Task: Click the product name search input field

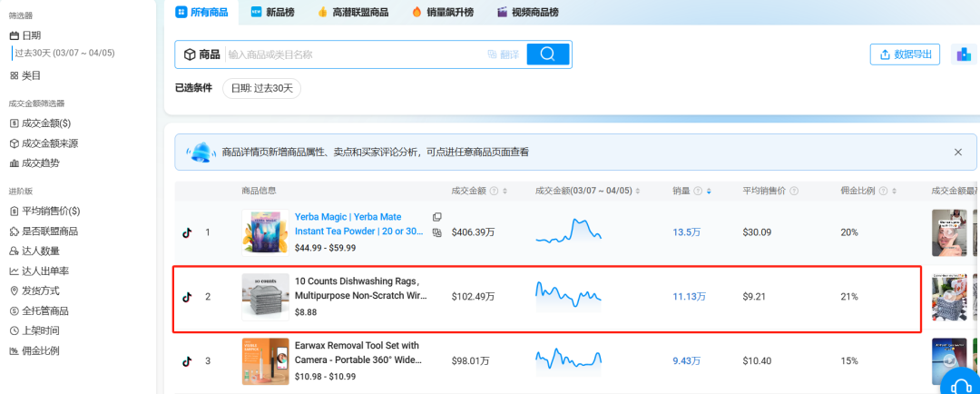Action: (354, 54)
